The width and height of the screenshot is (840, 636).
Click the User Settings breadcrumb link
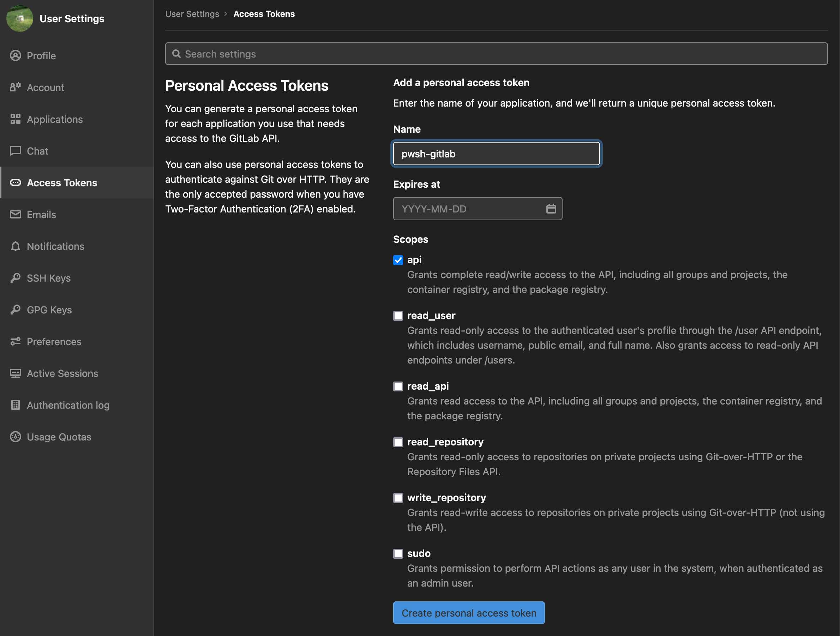(192, 14)
